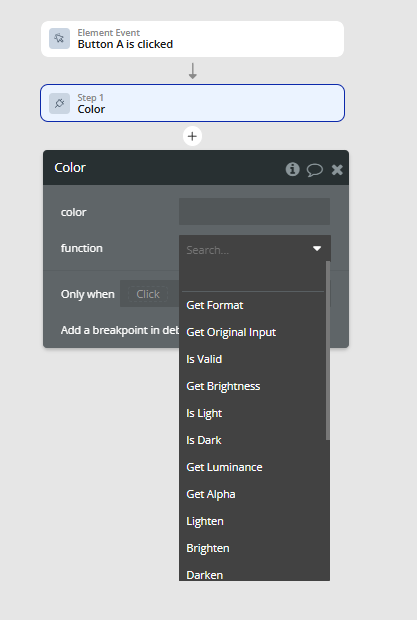Close the Color property panel
417x620 pixels.
point(337,170)
